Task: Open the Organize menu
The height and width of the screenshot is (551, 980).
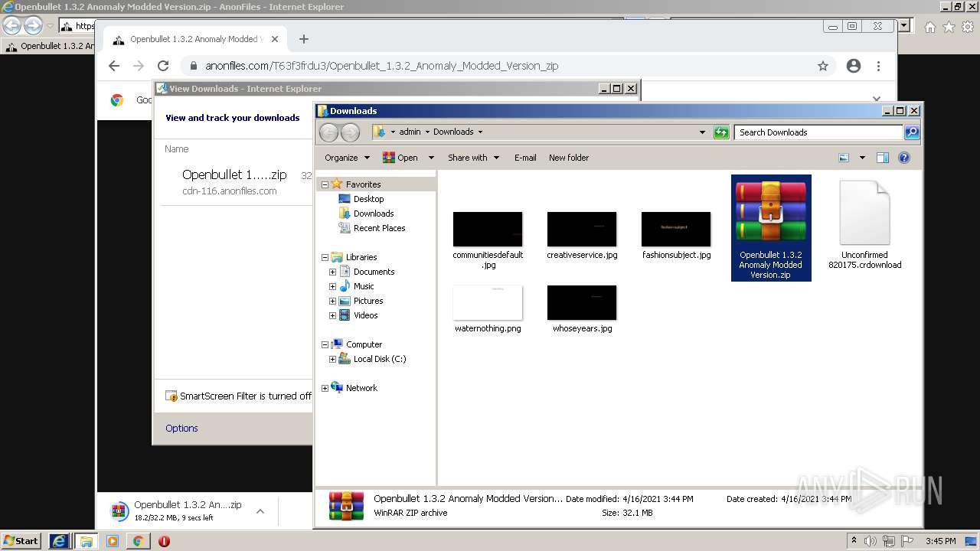Action: pyautogui.click(x=347, y=158)
